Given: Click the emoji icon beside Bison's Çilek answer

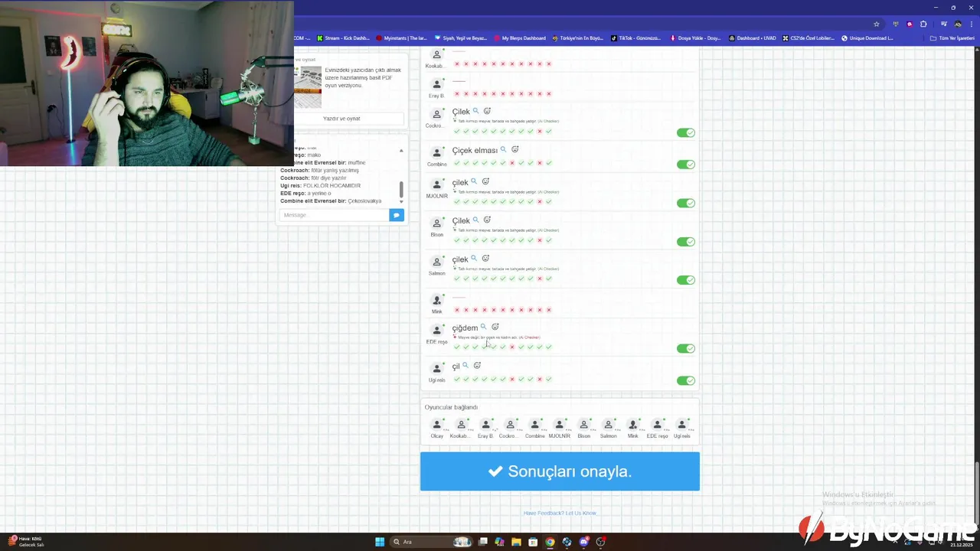Looking at the screenshot, I should click(487, 220).
